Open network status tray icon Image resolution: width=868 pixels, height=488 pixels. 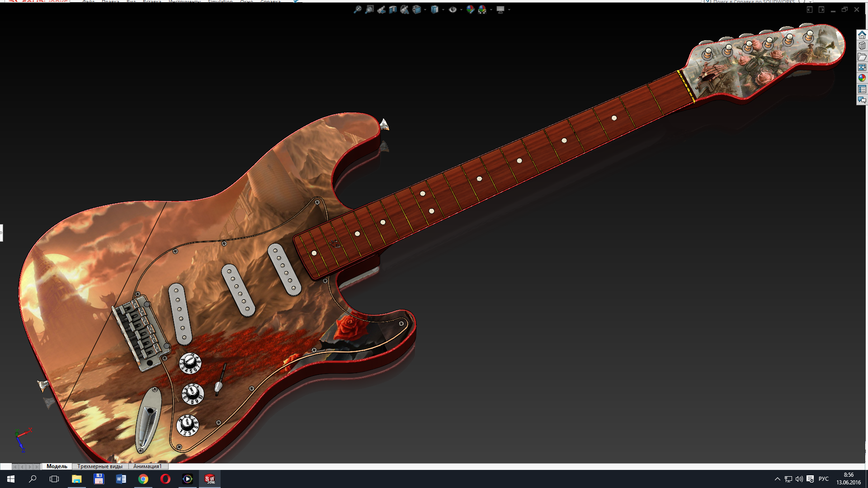(788, 479)
